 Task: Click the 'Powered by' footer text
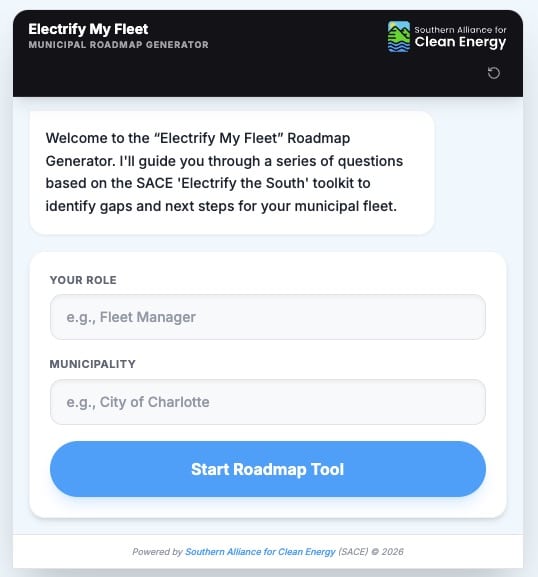pyautogui.click(x=157, y=552)
